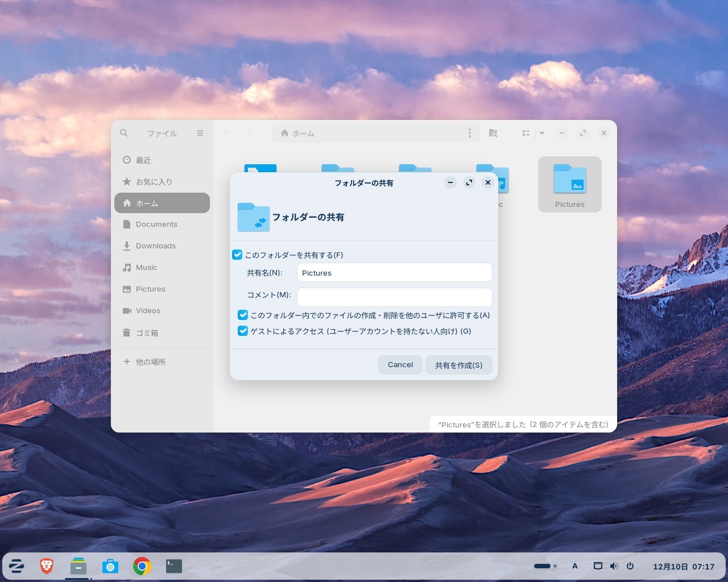Launch Google Chrome from taskbar
Screen dimensions: 728x582
coord(142,566)
